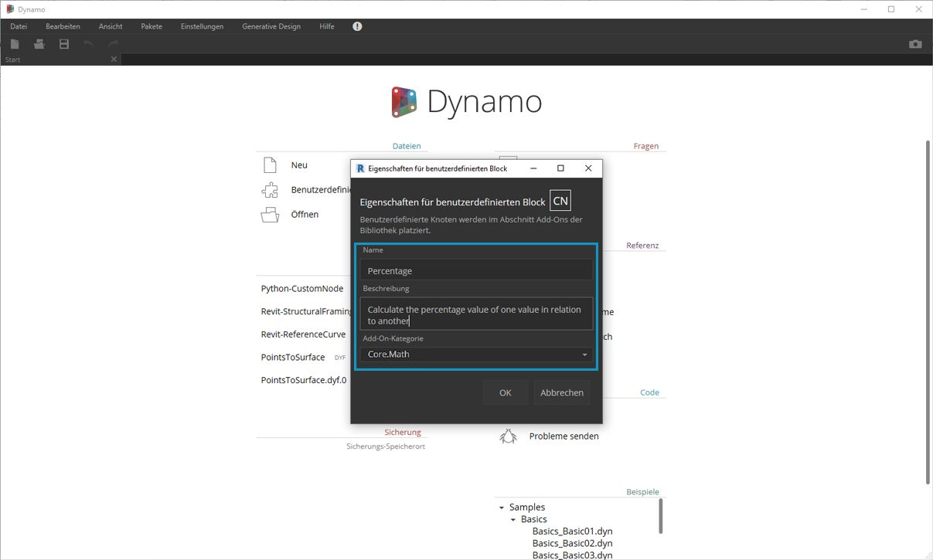
Task: Click the bug icon beside Probleme senden
Action: click(x=508, y=436)
